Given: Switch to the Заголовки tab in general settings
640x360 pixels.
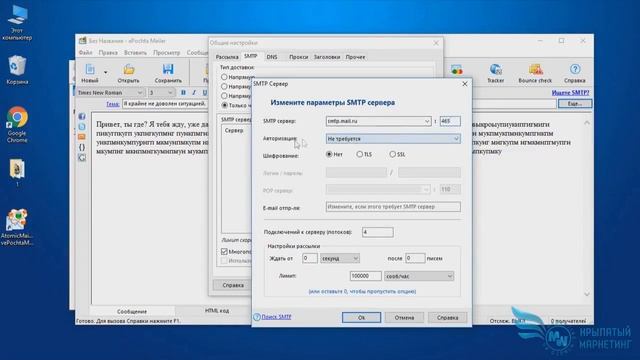Looking at the screenshot, I should (x=327, y=57).
